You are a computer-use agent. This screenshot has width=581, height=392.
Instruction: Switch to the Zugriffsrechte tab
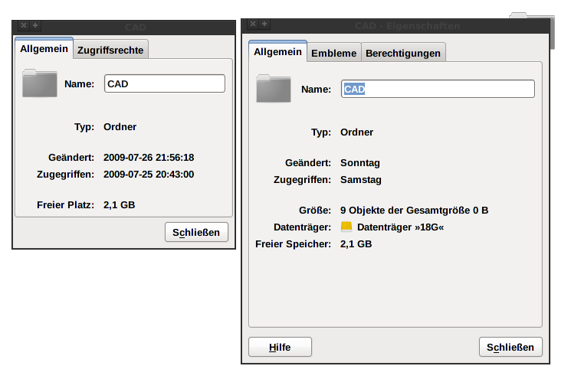pyautogui.click(x=110, y=50)
